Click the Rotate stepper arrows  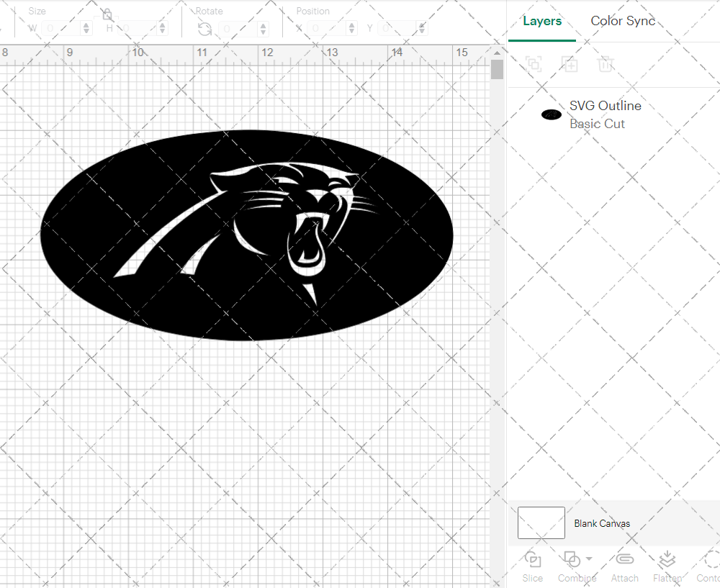[x=263, y=29]
